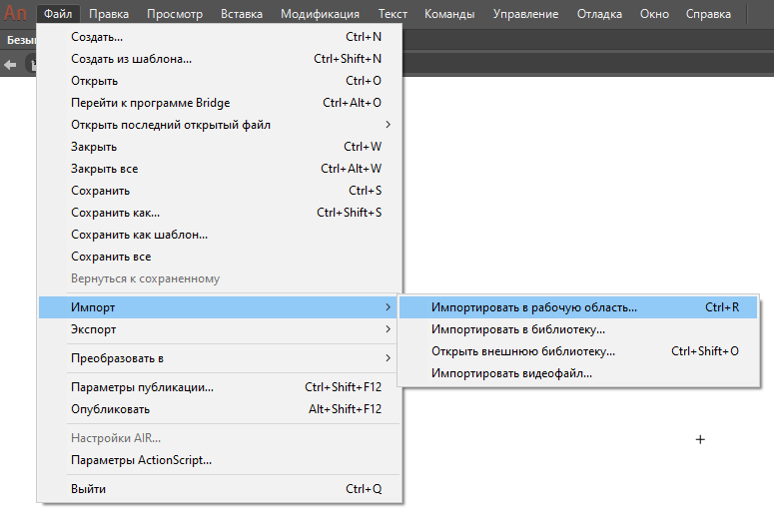This screenshot has width=774, height=532.
Task: Open the Файл menu
Action: [x=58, y=14]
